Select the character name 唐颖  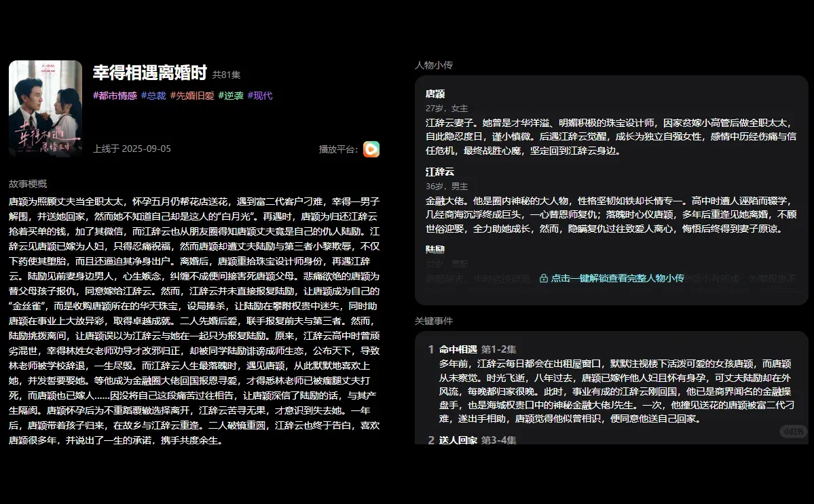(434, 94)
